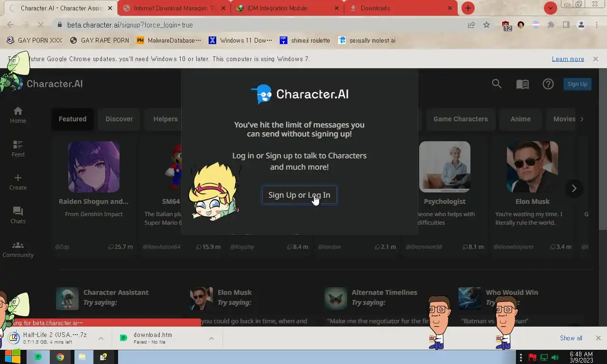Open the help question mark icon
This screenshot has height=364, width=607.
[x=548, y=84]
